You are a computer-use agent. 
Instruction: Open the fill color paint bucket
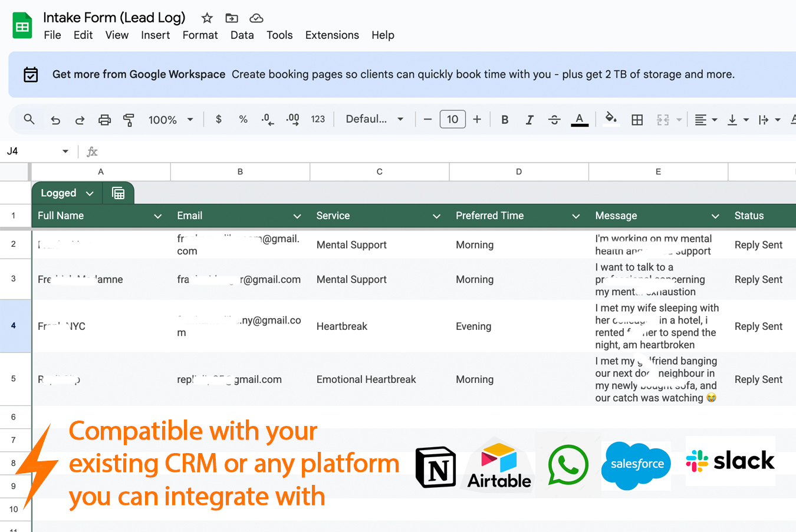coord(611,118)
